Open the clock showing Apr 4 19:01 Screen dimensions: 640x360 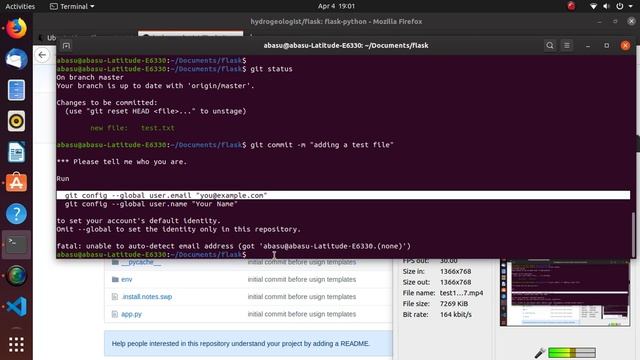[336, 6]
